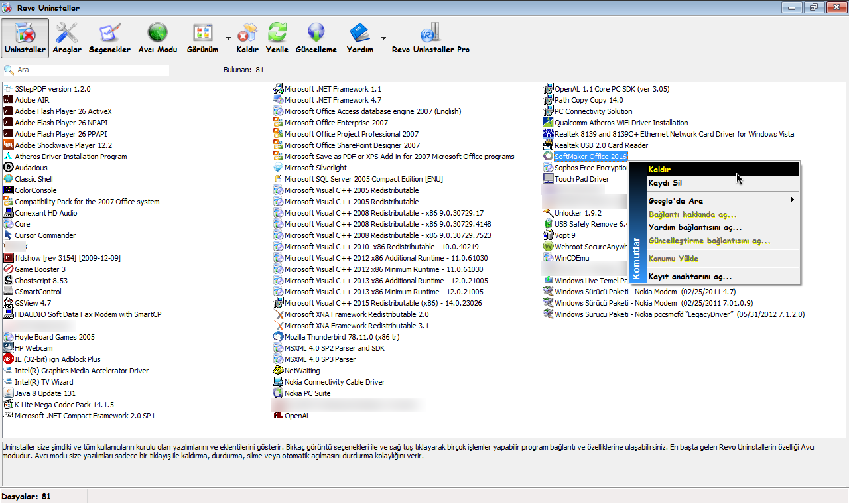Viewport: 849px width, 504px height.
Task: Select Classic Shell icon
Action: pos(9,179)
